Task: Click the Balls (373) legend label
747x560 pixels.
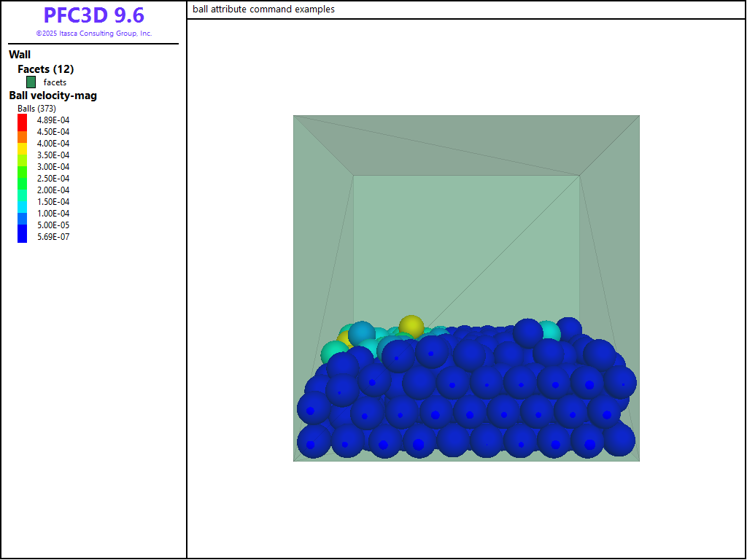Action: tap(36, 109)
